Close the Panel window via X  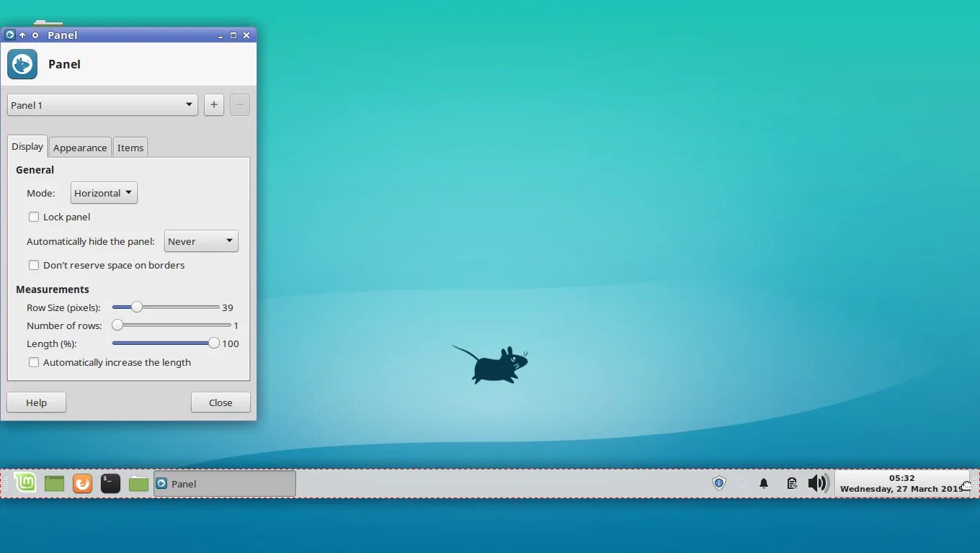point(246,35)
